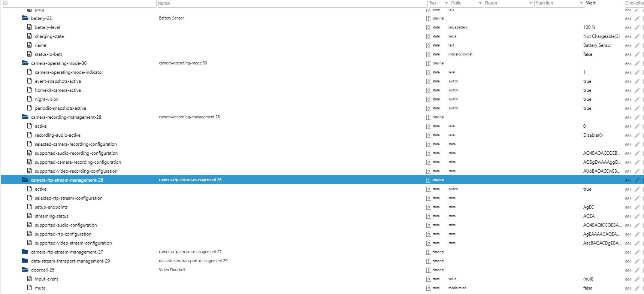The height and width of the screenshot is (294, 644).
Task: Open pencil editor for the mute state
Action: pyautogui.click(x=637, y=288)
